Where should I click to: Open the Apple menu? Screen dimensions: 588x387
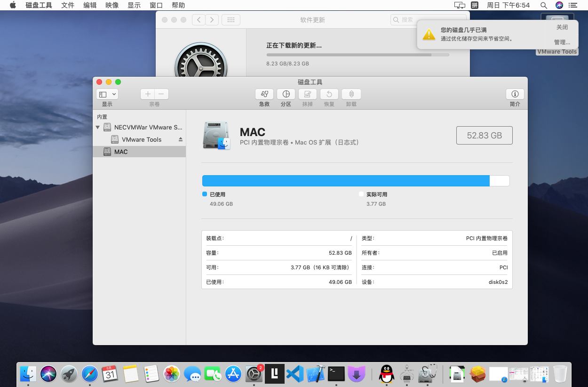click(x=13, y=5)
